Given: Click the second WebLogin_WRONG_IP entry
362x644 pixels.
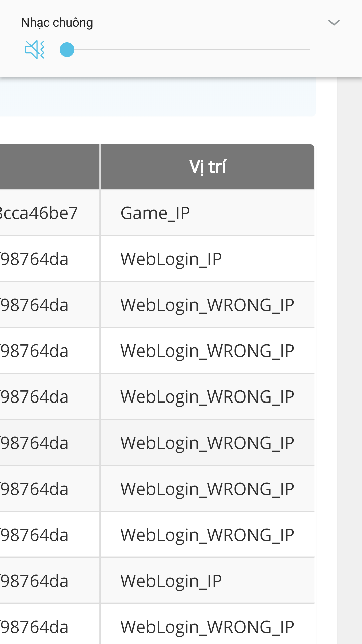Looking at the screenshot, I should click(x=207, y=351).
